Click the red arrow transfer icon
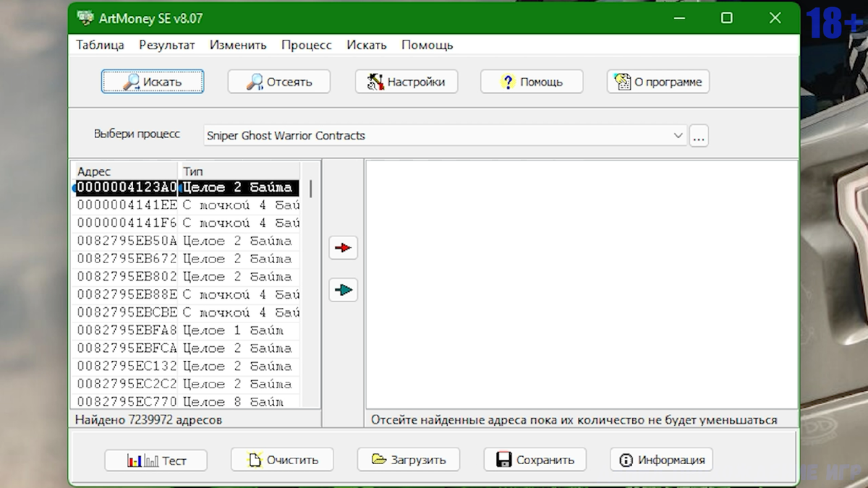868x488 pixels. pyautogui.click(x=343, y=248)
